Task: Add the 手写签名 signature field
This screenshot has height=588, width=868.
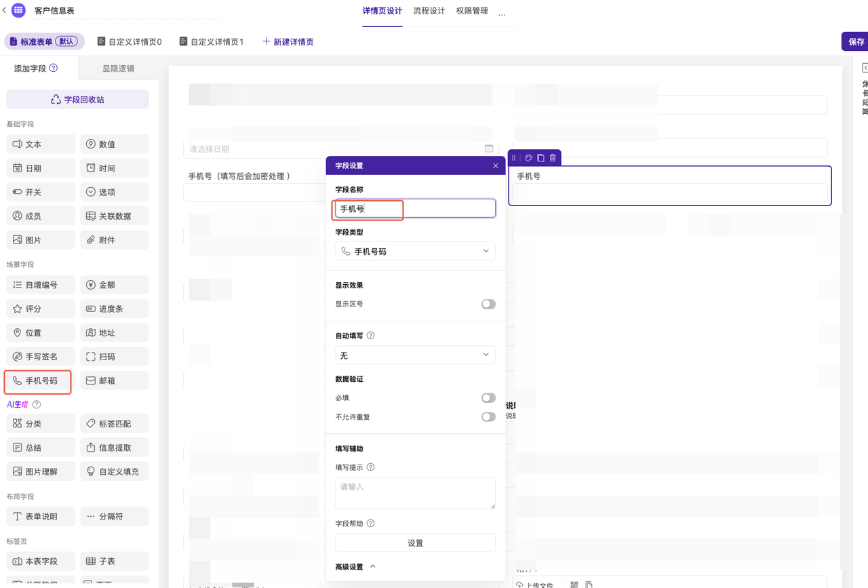Action: point(41,357)
